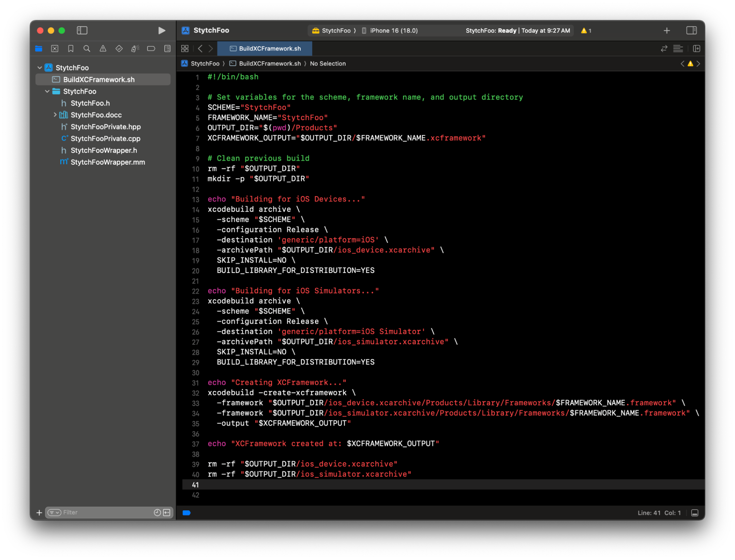Viewport: 735px width, 560px height.
Task: Open the Source Control navigator
Action: [55, 49]
